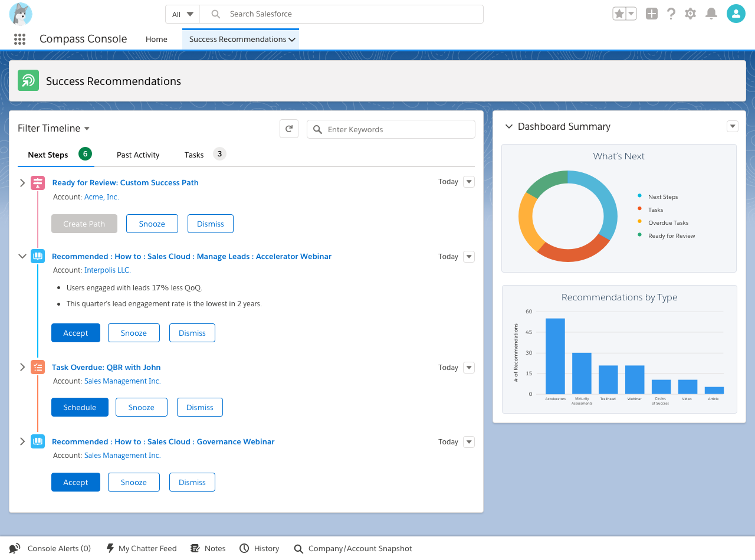Viewport: 755px width, 560px height.
Task: Refresh the timeline with the refresh button
Action: pyautogui.click(x=289, y=129)
